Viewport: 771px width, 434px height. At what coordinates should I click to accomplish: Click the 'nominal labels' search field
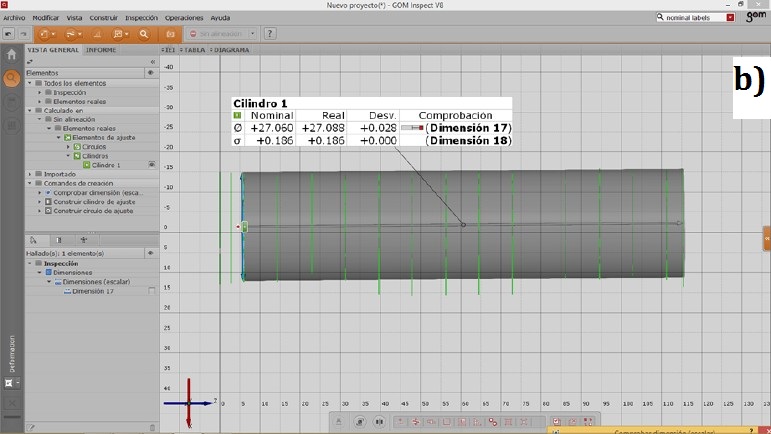tap(690, 18)
